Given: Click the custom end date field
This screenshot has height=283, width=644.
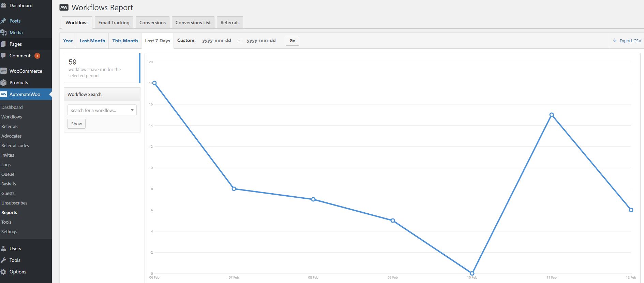Looking at the screenshot, I should [x=261, y=41].
